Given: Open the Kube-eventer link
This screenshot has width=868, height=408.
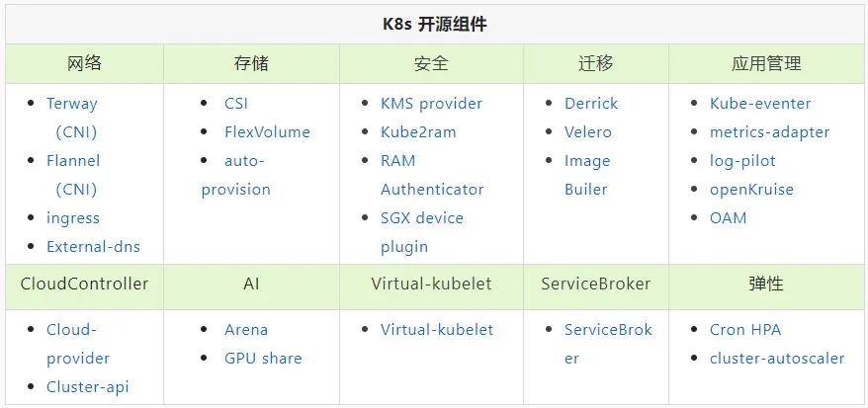Looking at the screenshot, I should point(760,104).
